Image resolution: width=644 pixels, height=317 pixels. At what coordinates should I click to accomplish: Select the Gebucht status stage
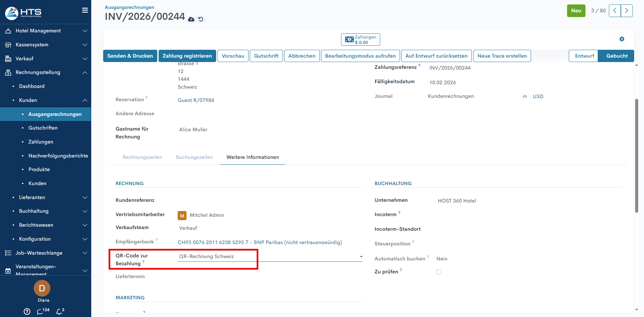tap(617, 56)
